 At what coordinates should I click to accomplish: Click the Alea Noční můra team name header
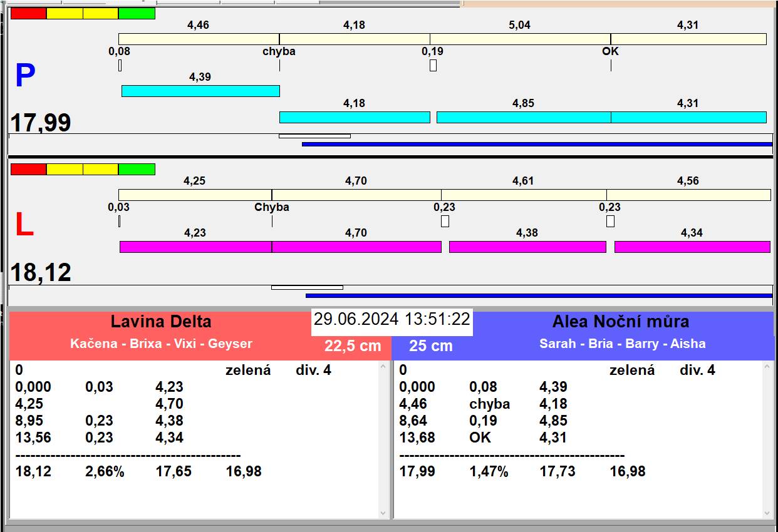point(620,322)
